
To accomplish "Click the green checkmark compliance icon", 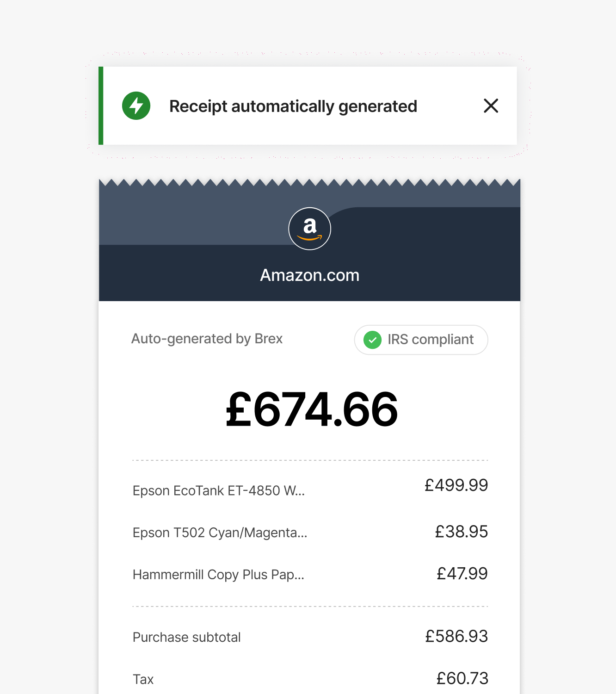I will 372,340.
